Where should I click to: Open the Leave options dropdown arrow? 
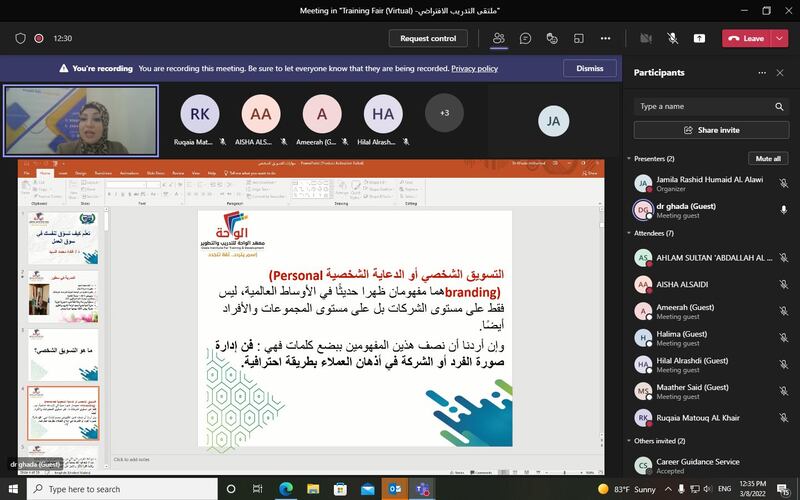(780, 38)
